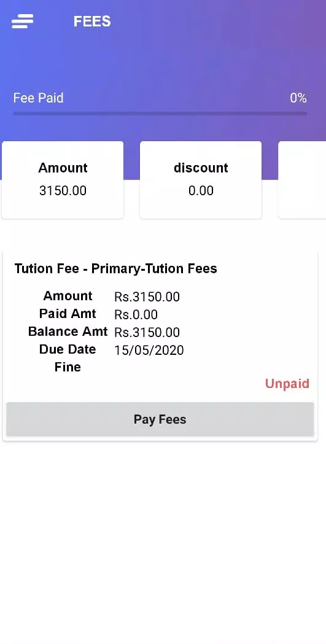This screenshot has height=644, width=326.
Task: Open the discount 0.00 summary card
Action: coord(201,180)
